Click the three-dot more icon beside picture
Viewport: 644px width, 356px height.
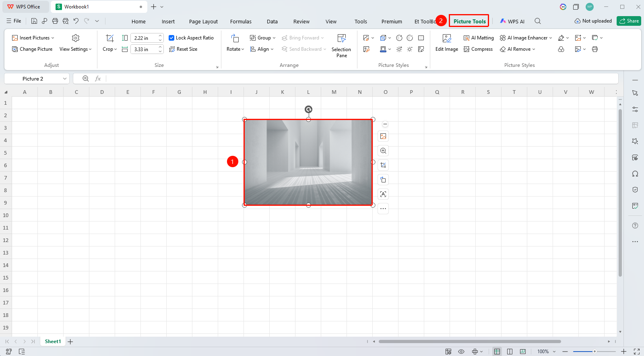tap(383, 209)
